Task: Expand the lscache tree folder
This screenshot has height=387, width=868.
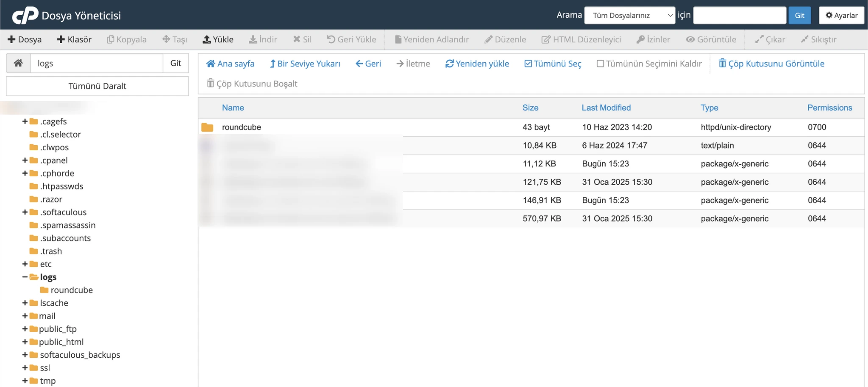Action: click(25, 303)
